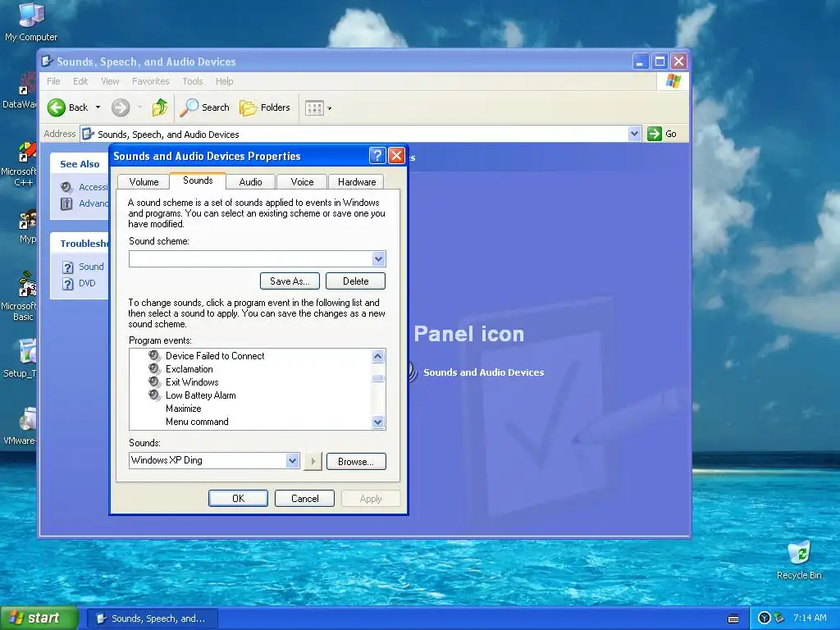The width and height of the screenshot is (840, 630).
Task: Click the Delete scheme button
Action: tap(356, 281)
